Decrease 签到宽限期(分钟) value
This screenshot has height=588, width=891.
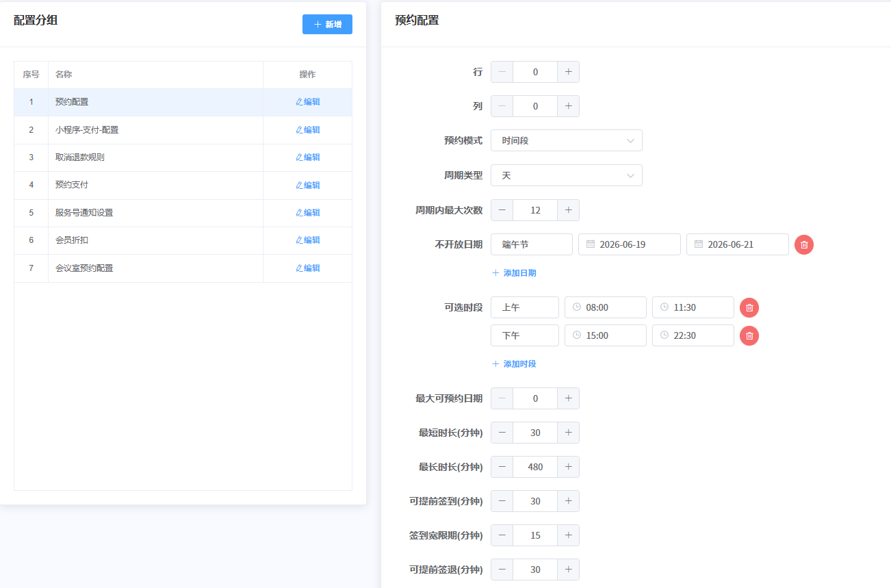click(x=502, y=535)
